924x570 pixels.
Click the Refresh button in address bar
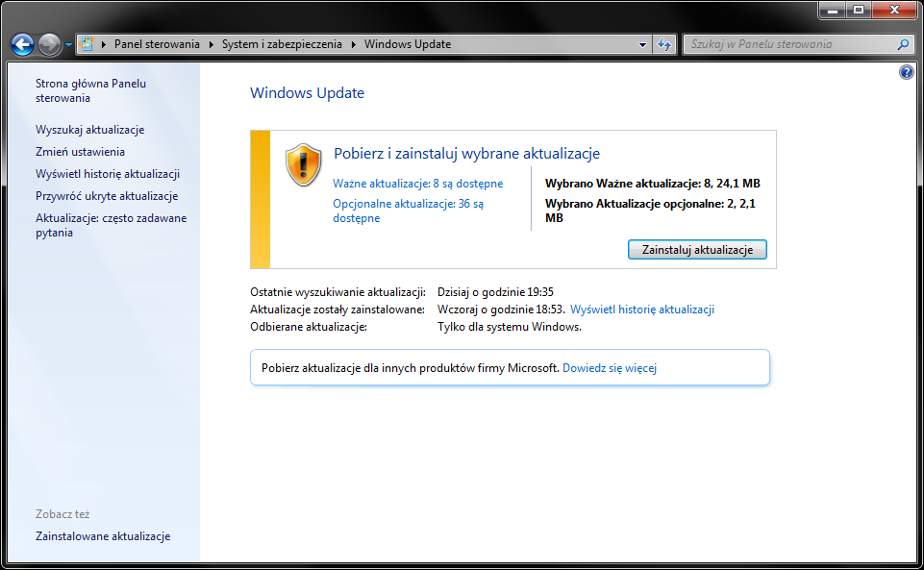point(664,44)
